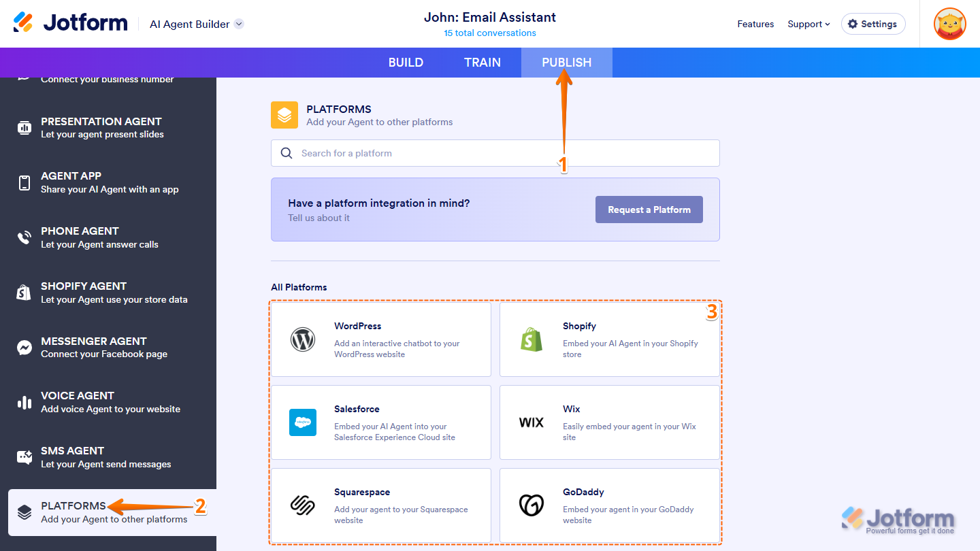The width and height of the screenshot is (980, 551).
Task: Click the Salesforce cloud icon
Action: click(303, 422)
